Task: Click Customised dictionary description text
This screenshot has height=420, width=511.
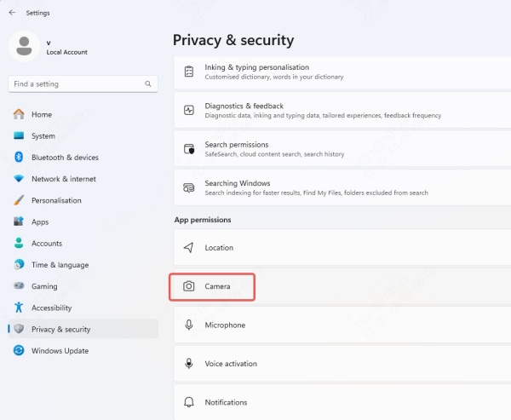Action: point(274,77)
